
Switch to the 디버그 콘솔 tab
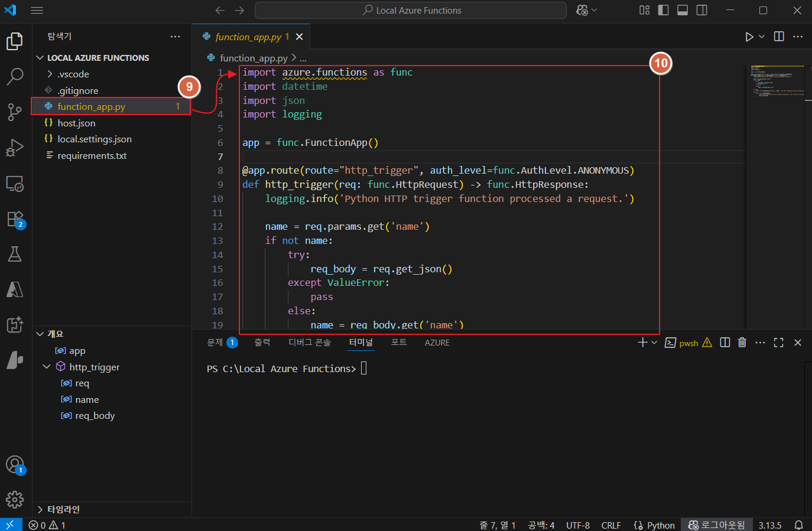point(310,343)
